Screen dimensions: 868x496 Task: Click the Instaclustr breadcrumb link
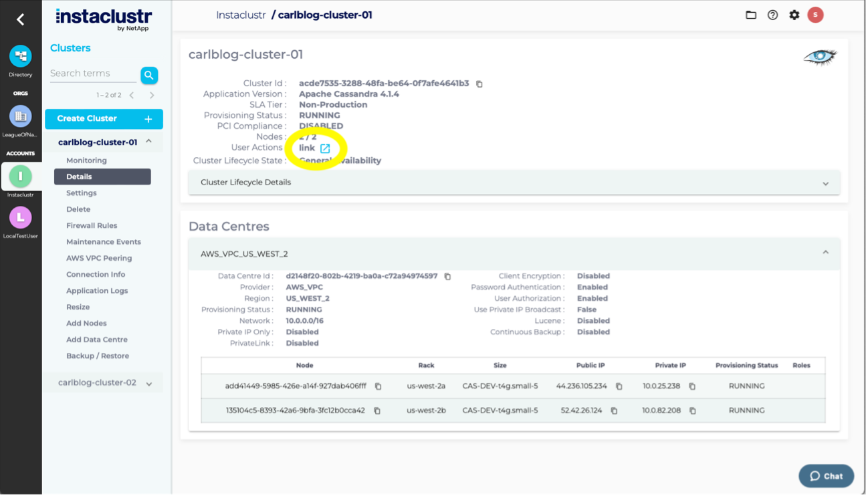(241, 15)
